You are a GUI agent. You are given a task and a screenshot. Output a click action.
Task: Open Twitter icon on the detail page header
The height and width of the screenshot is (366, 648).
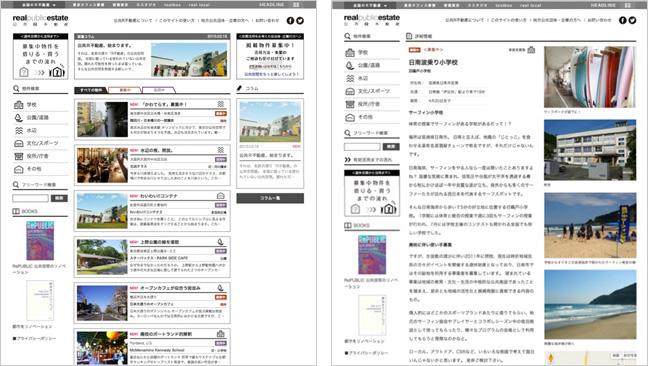coord(632,20)
